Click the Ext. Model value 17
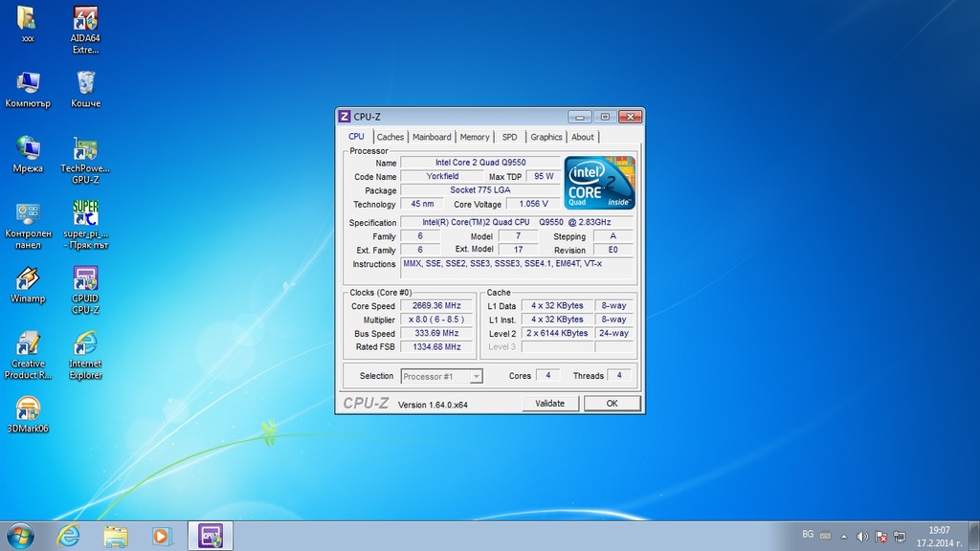 click(518, 250)
